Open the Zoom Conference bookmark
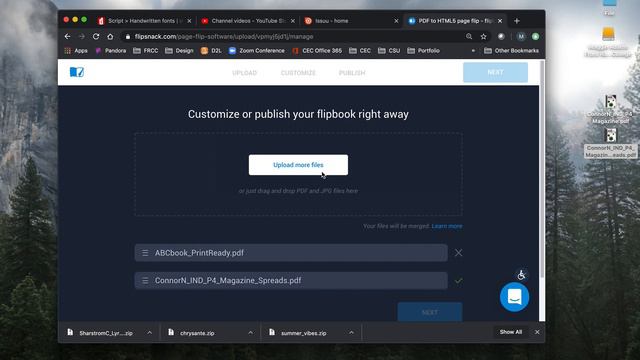640x360 pixels. 257,51
